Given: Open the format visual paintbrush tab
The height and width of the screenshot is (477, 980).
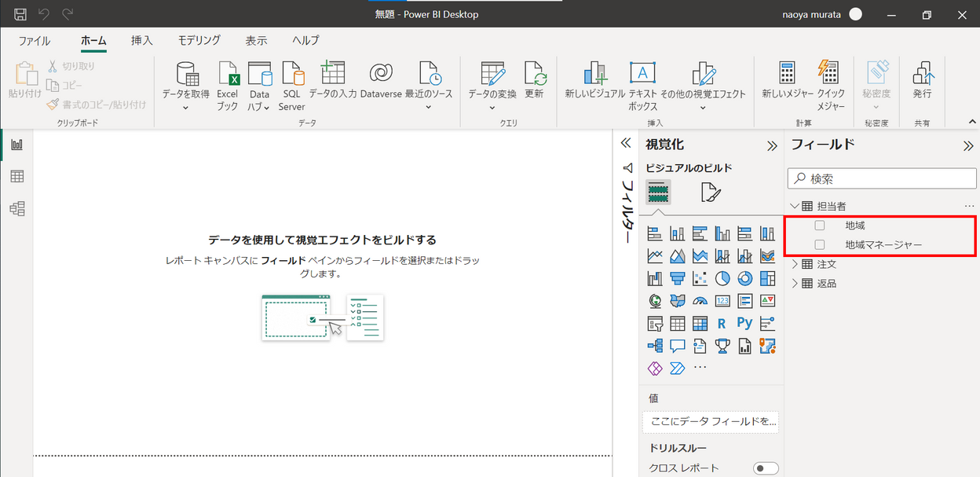Looking at the screenshot, I should 710,192.
